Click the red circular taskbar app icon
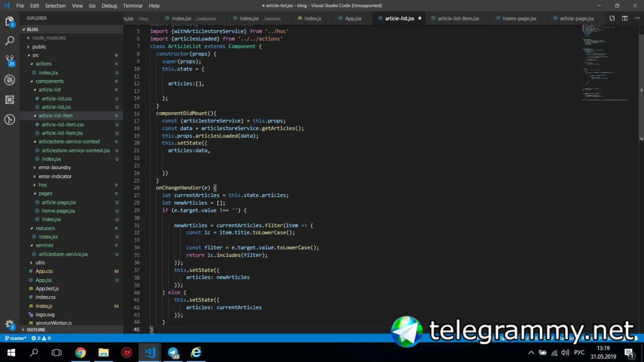 pos(127,352)
